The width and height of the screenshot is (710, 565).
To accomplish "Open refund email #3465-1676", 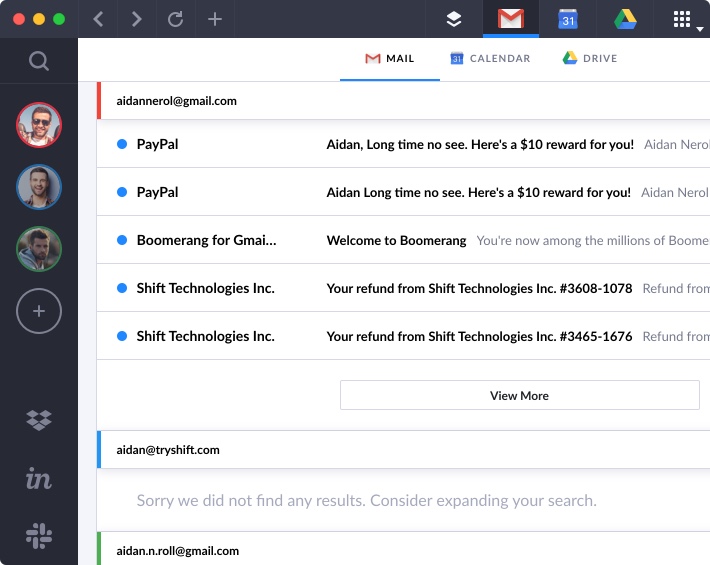I will tap(403, 336).
